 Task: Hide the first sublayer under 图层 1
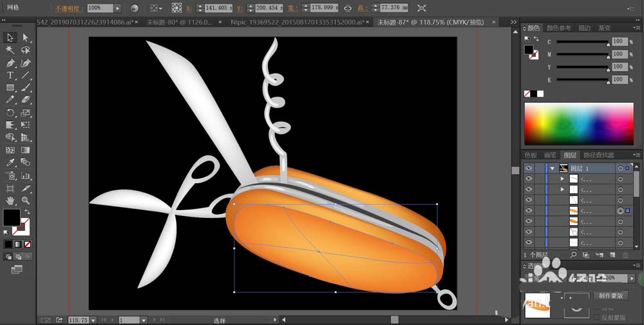[x=529, y=179]
